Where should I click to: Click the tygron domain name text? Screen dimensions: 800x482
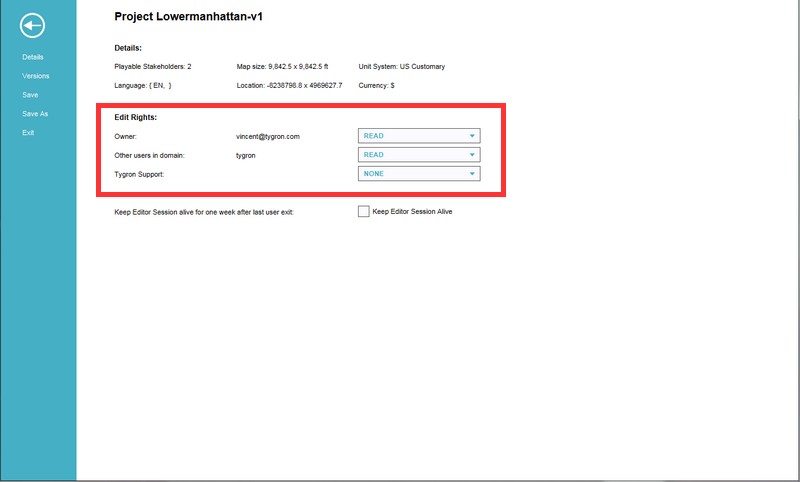pyautogui.click(x=260, y=155)
